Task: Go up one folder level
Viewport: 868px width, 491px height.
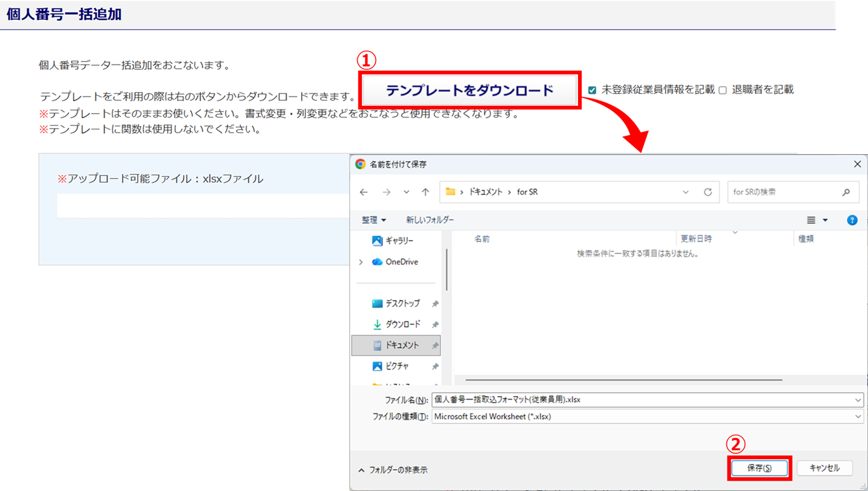Action: pyautogui.click(x=425, y=192)
